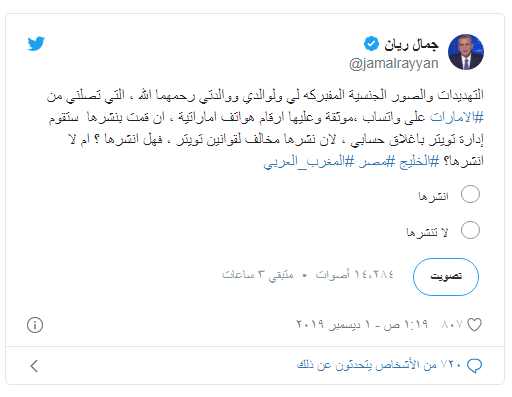Open the #المغرب_العربي hashtag link
512x397 pixels.
point(309,161)
